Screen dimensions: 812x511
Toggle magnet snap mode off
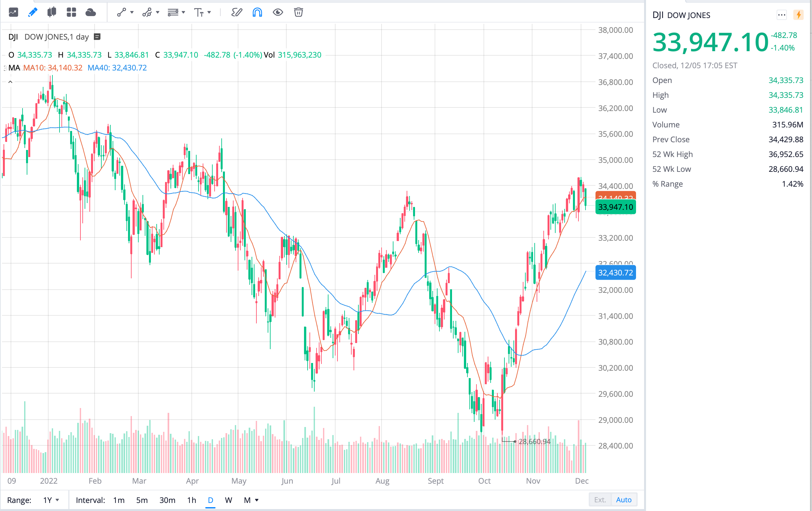click(x=257, y=12)
